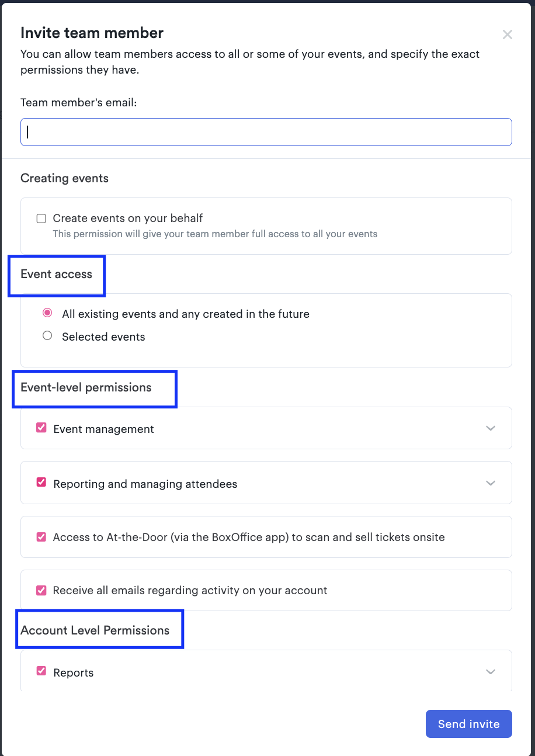
Task: Click the team member's email input field
Action: coord(266,132)
